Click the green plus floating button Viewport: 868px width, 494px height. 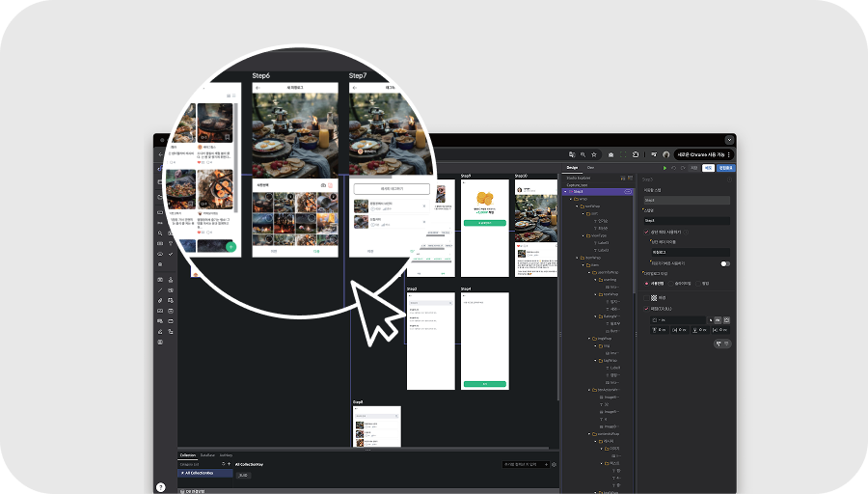tap(231, 247)
